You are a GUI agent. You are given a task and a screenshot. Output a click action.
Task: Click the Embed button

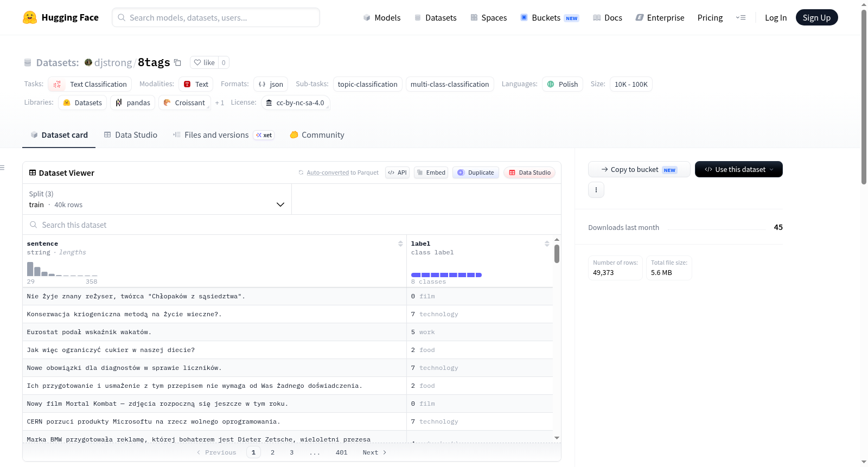tap(431, 172)
